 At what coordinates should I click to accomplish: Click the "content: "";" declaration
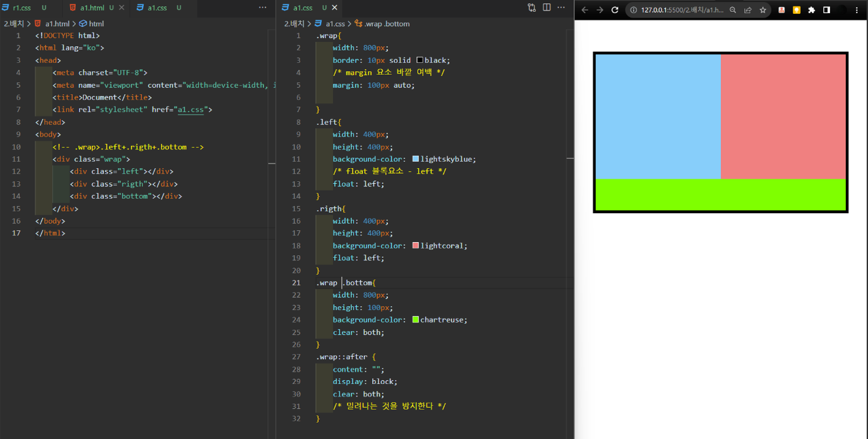click(x=358, y=369)
